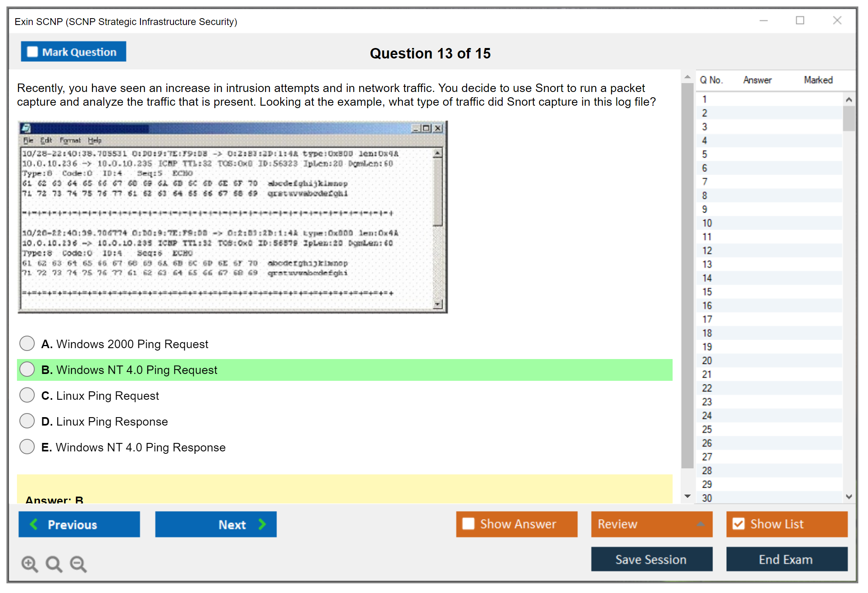Choose option E Windows NT 4.0 Ping Response
The image size is (868, 593).
pyautogui.click(x=27, y=447)
